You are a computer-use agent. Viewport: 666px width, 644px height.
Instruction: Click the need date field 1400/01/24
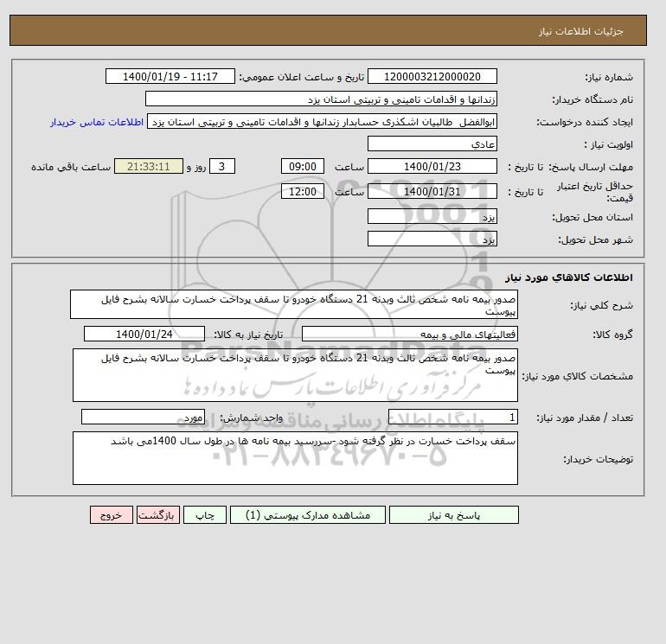[144, 334]
